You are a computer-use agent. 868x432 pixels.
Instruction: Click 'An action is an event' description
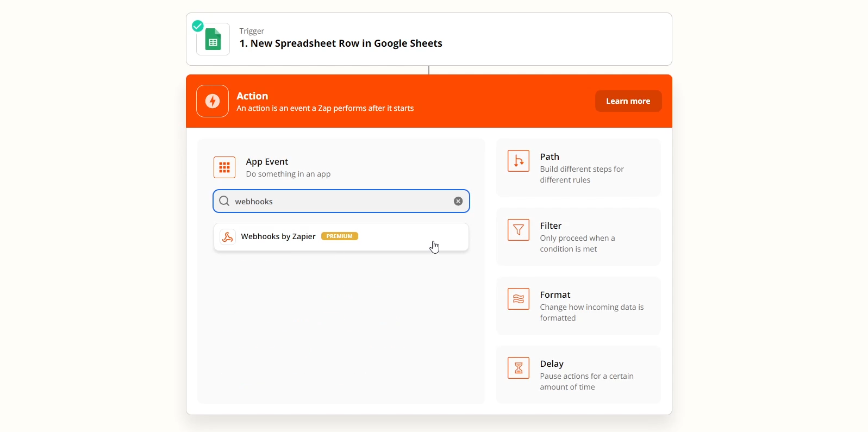(325, 108)
